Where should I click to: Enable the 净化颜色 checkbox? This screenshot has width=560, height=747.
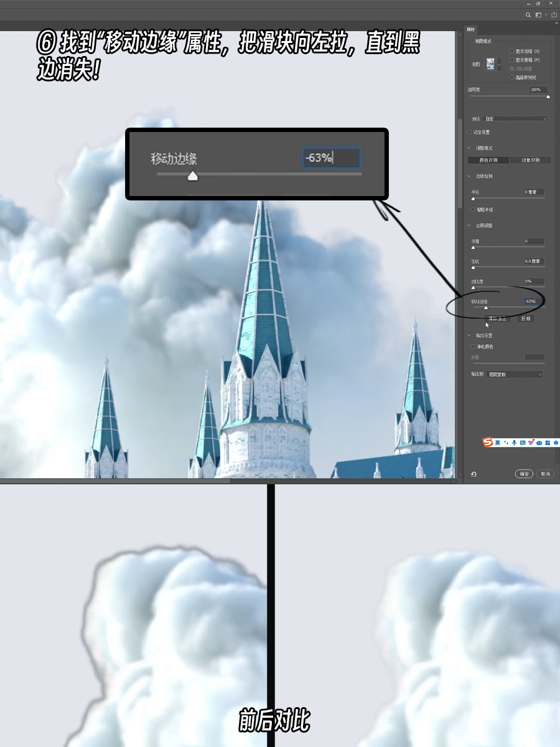(x=473, y=346)
